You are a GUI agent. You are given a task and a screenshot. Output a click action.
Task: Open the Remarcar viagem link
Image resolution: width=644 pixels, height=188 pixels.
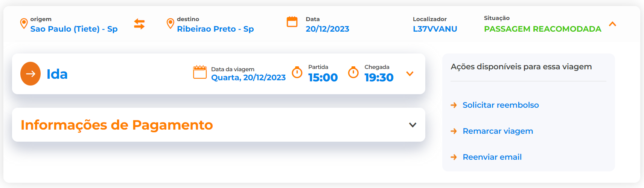(498, 131)
